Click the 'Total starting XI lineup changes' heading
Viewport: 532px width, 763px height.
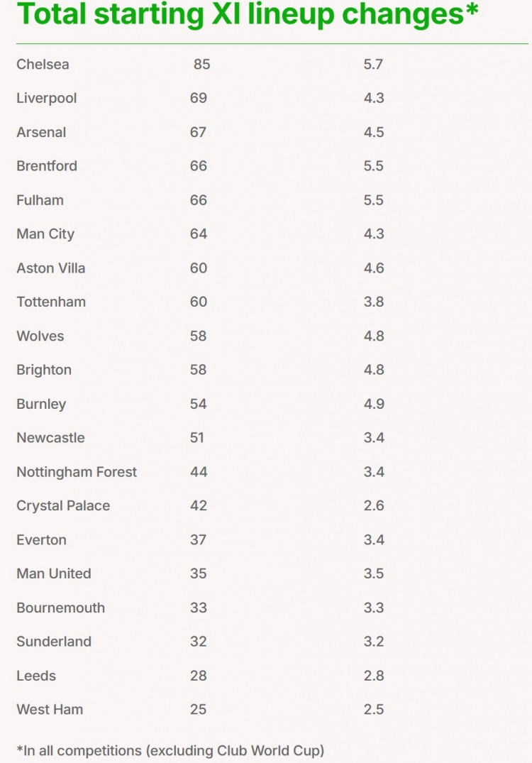pyautogui.click(x=247, y=14)
